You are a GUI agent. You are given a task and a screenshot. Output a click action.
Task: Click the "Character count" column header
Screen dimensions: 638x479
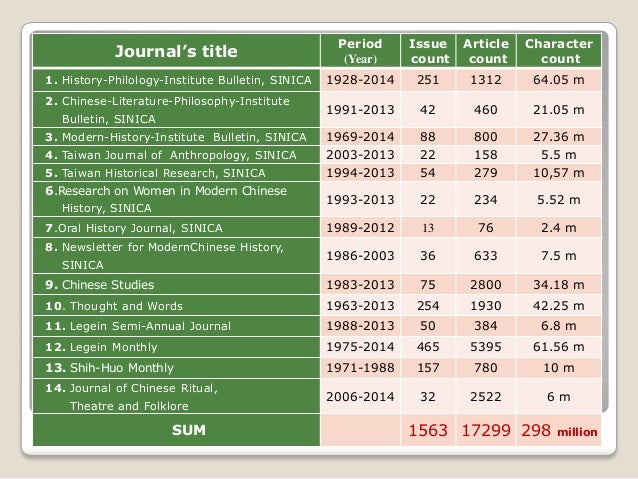(559, 51)
